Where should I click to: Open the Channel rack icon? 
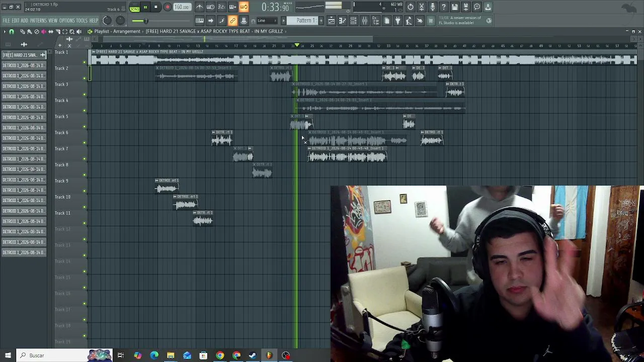coord(354,21)
